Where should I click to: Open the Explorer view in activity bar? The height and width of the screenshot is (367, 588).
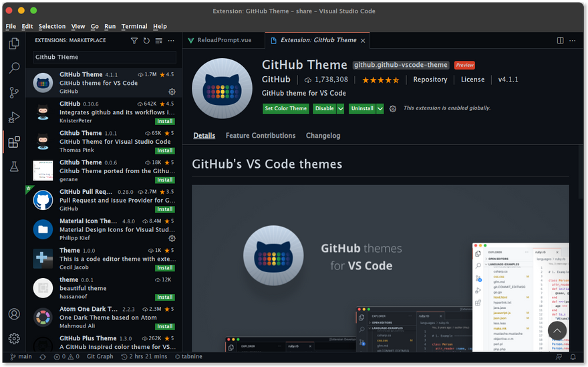click(14, 44)
